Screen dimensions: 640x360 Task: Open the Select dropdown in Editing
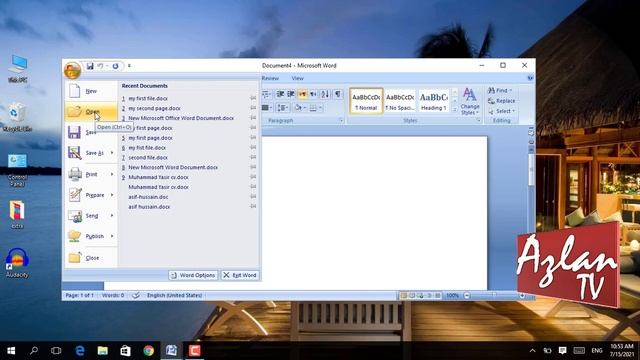pyautogui.click(x=502, y=111)
